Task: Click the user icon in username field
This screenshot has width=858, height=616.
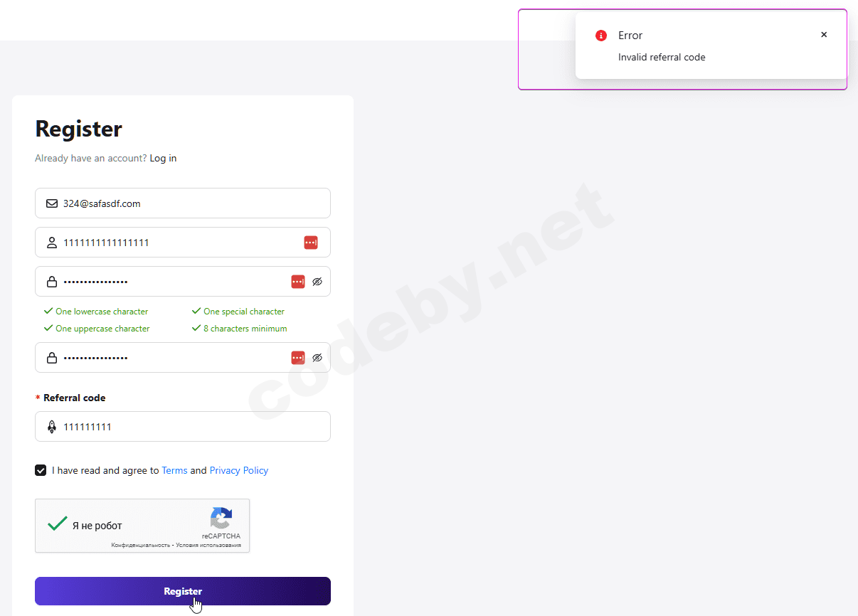Action: tap(51, 243)
